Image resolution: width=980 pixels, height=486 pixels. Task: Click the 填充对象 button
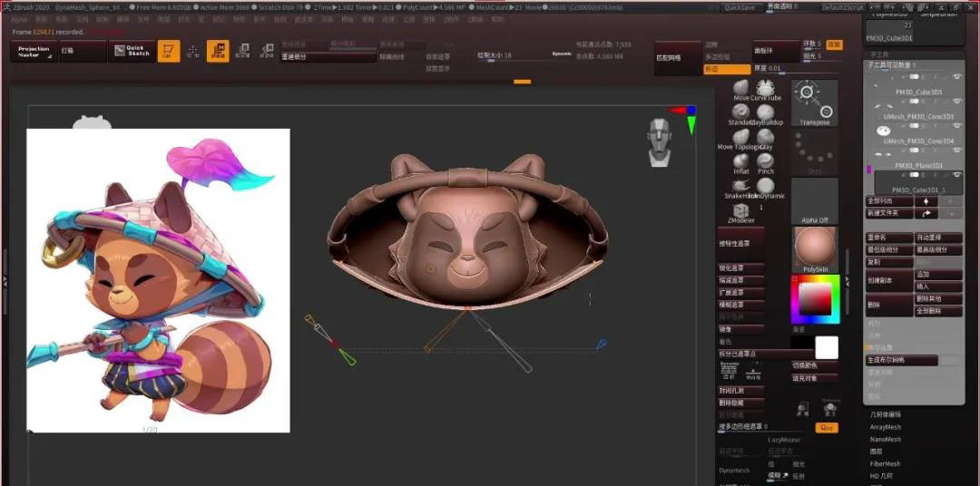click(814, 378)
